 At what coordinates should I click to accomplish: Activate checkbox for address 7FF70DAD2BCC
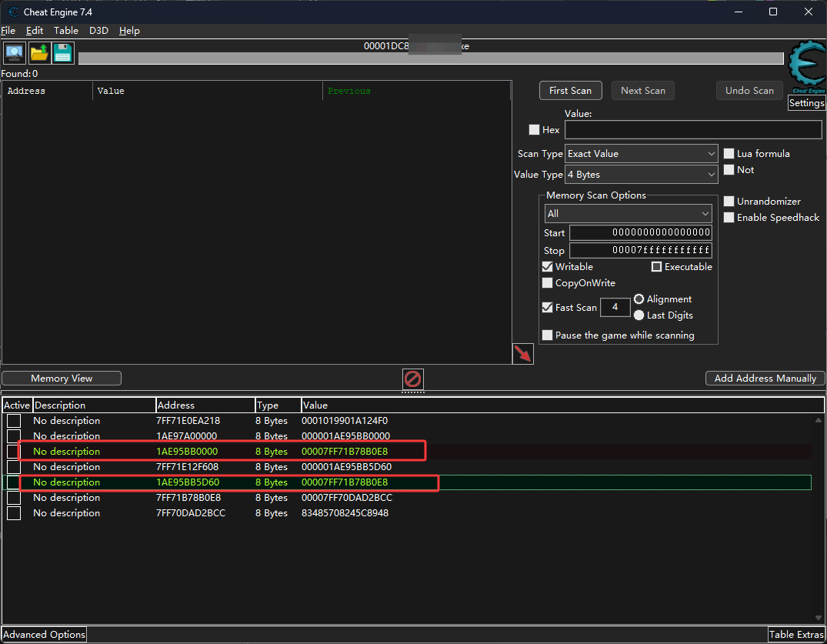[x=14, y=513]
